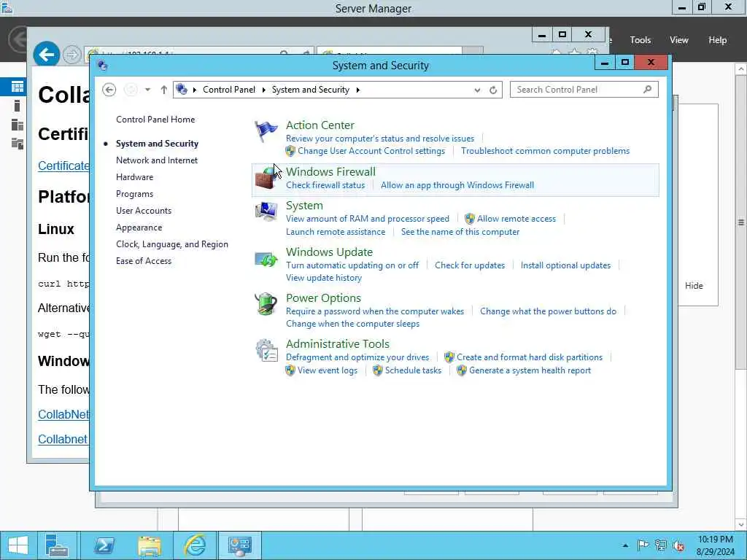Click Turn automatic updating on or off
Screen dimensions: 747x560
click(x=352, y=265)
